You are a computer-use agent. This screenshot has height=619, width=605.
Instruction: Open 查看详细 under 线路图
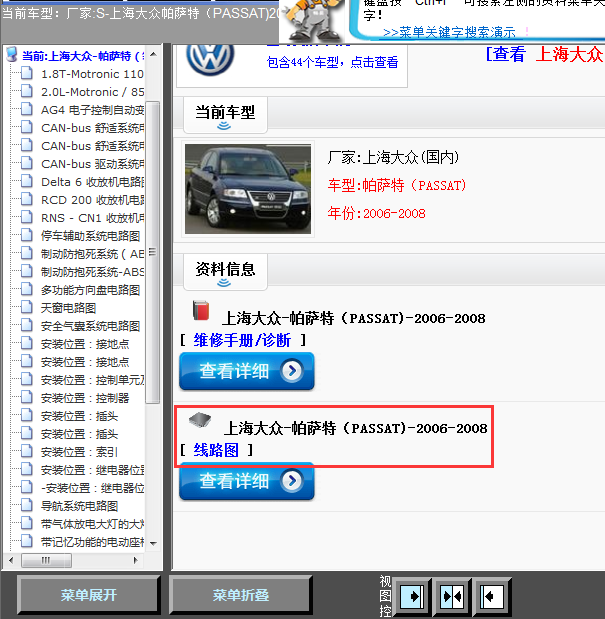[247, 481]
